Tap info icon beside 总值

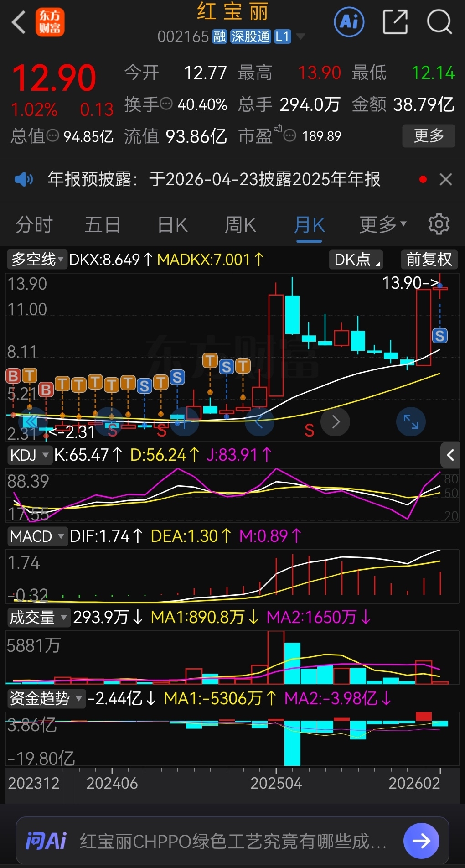tap(53, 135)
